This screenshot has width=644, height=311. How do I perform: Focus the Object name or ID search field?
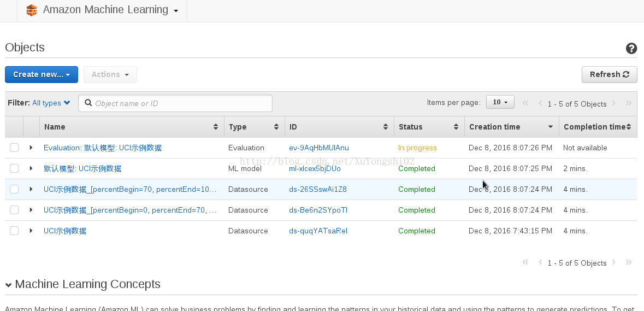175,103
